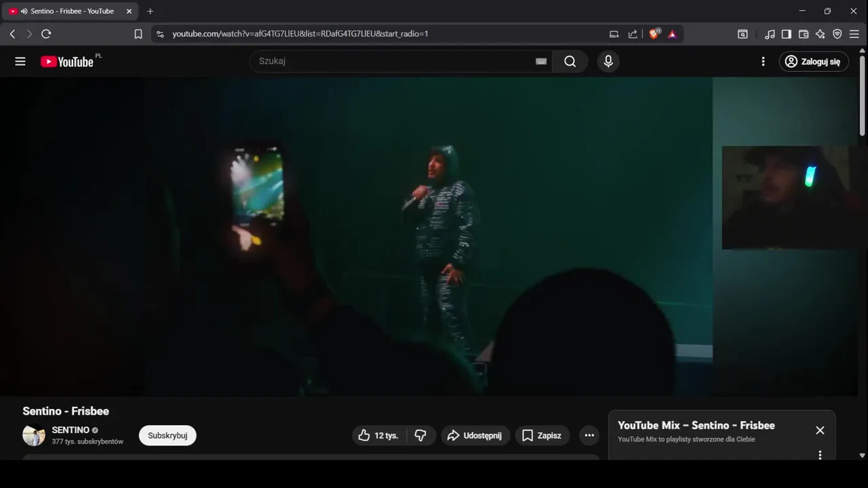Click the Zaloguj się sign-in button
The height and width of the screenshot is (488, 868).
pos(814,62)
